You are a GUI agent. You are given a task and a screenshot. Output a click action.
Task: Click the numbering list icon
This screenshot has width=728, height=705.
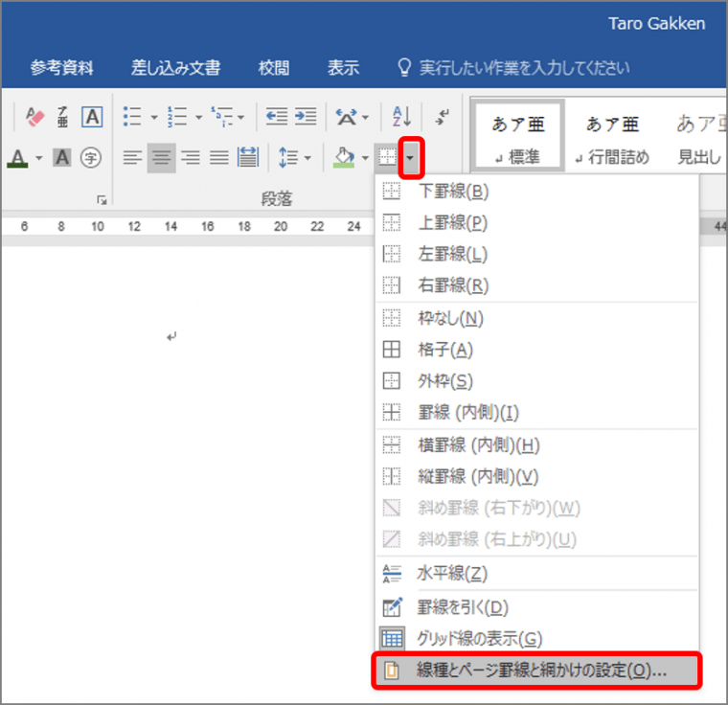tap(177, 117)
